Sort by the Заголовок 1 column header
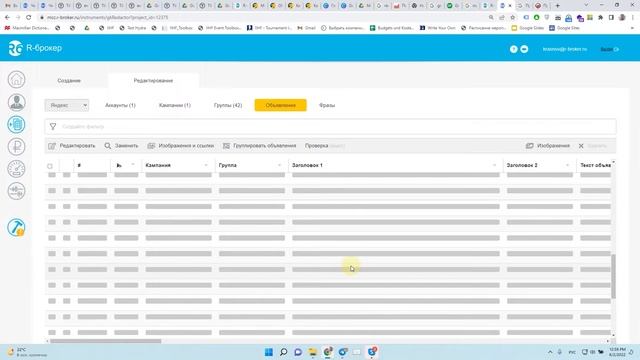 307,165
